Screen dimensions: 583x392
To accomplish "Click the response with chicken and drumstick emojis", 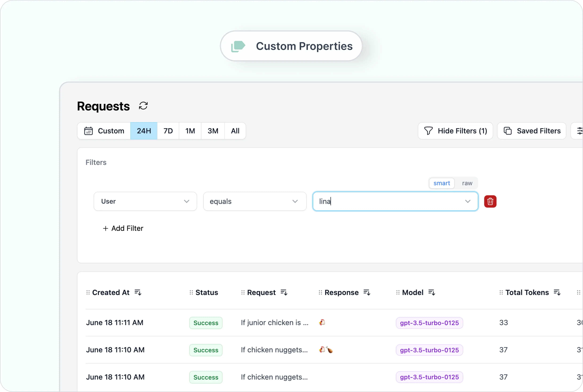I will tap(326, 349).
